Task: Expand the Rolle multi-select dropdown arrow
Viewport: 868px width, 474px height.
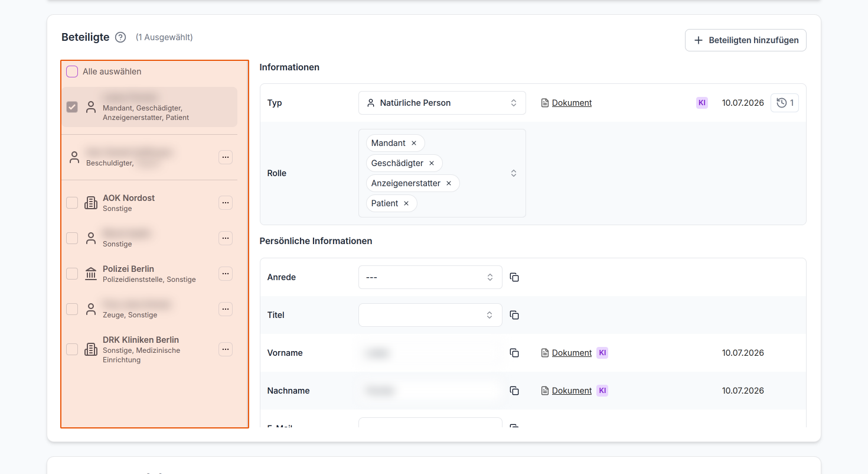Action: [x=514, y=173]
